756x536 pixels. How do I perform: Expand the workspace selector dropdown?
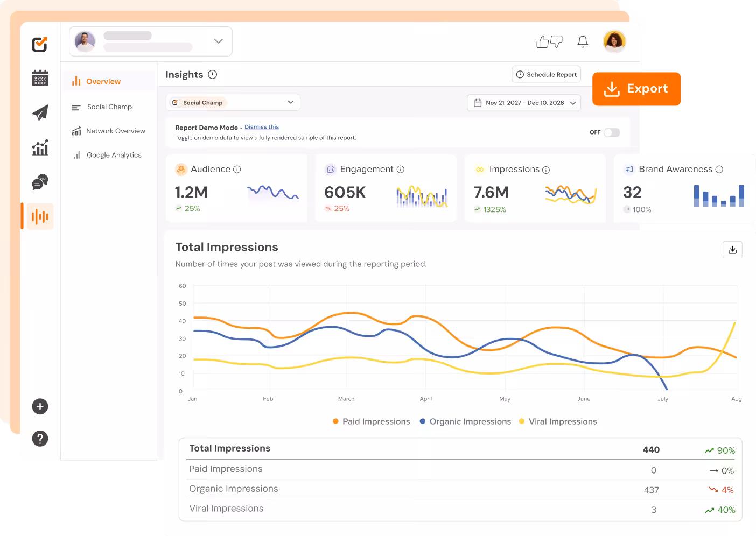pos(218,41)
